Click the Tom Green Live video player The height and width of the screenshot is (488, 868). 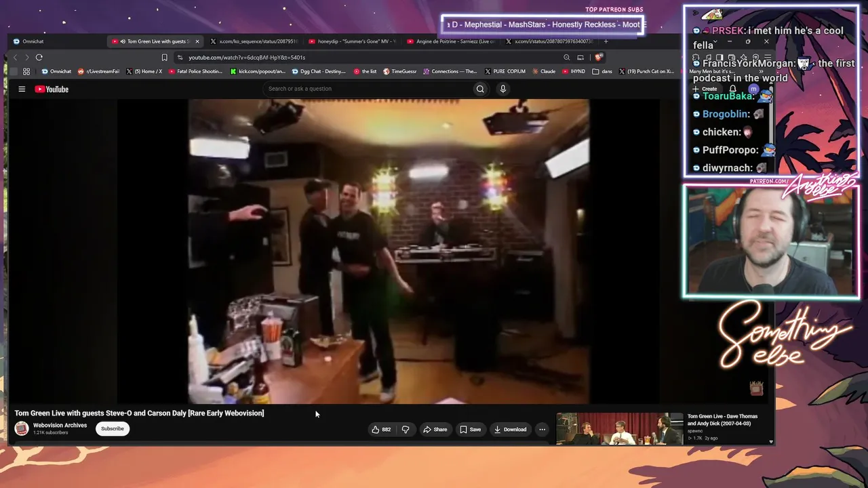[389, 251]
